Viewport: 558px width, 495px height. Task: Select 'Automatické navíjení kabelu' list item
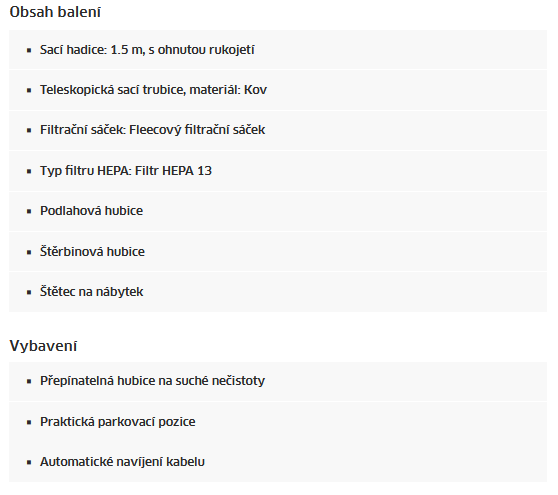tap(278, 462)
